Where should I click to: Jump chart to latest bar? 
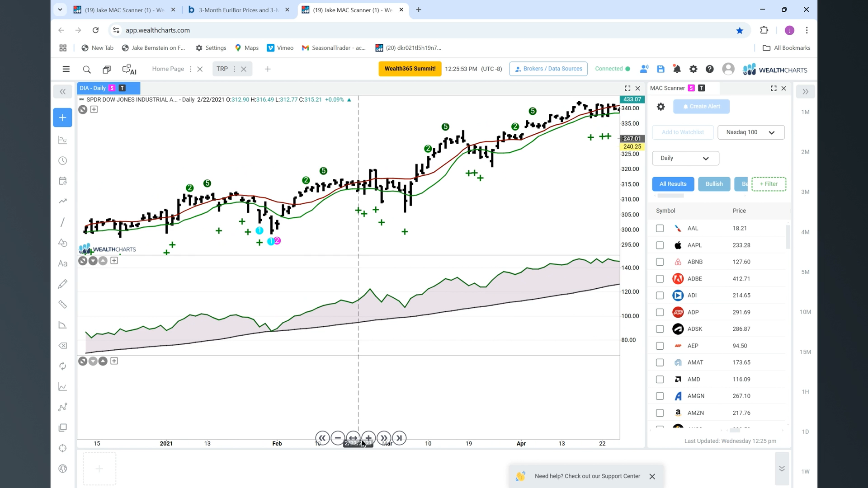click(x=399, y=438)
